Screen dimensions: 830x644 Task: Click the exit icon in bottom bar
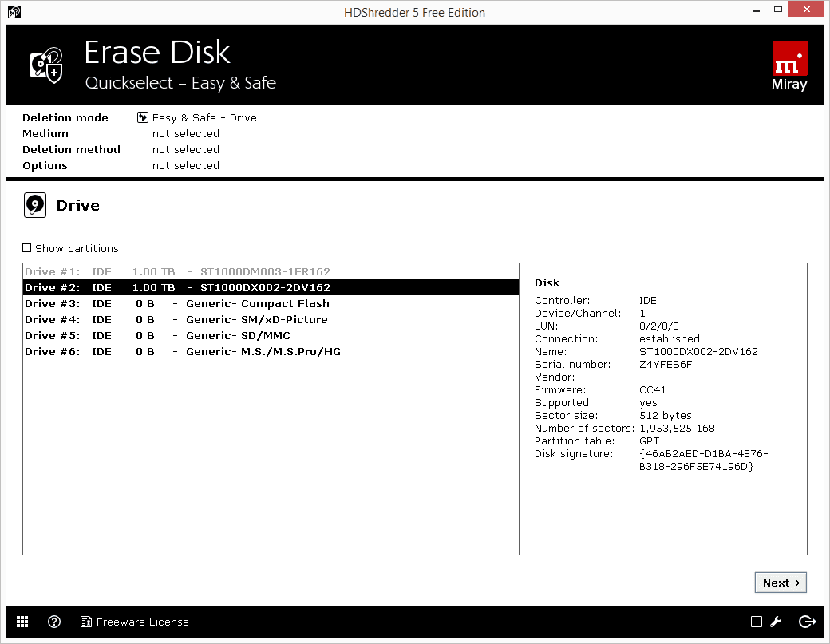pos(807,622)
